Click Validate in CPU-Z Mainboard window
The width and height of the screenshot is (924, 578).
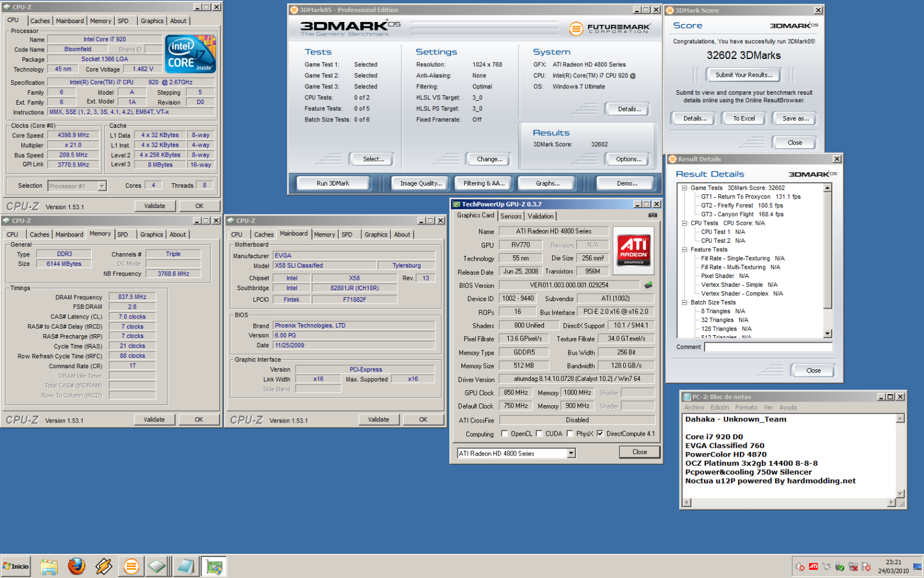378,420
